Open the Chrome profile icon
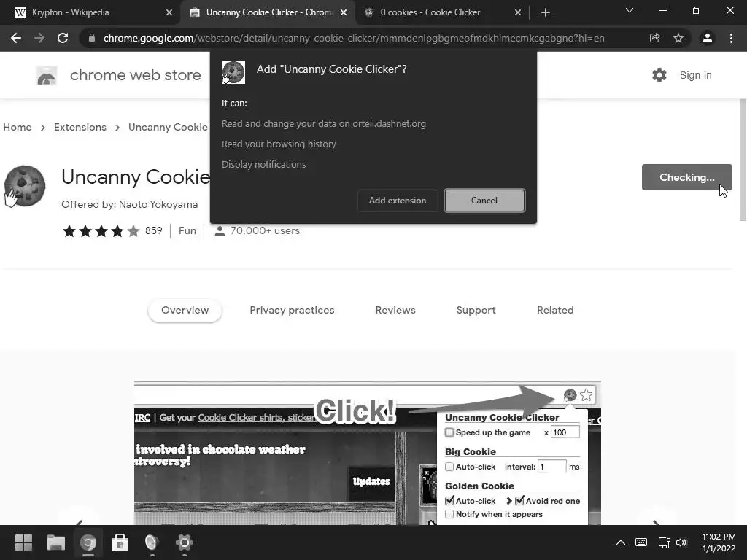747x560 pixels. tap(708, 38)
